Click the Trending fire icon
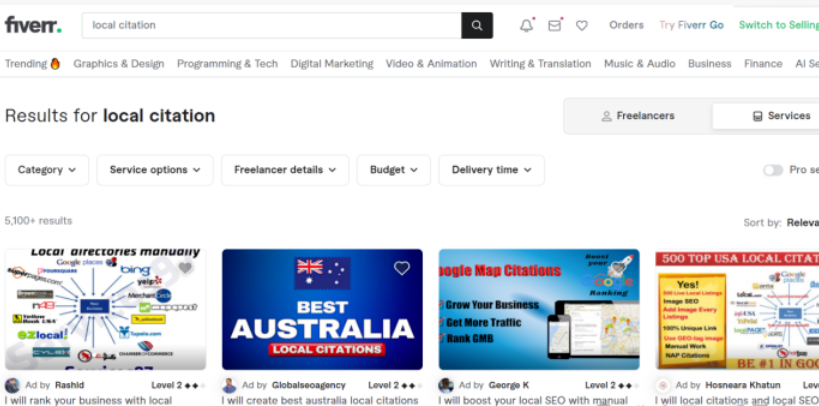Screen dimensions: 819x406 (x=55, y=64)
